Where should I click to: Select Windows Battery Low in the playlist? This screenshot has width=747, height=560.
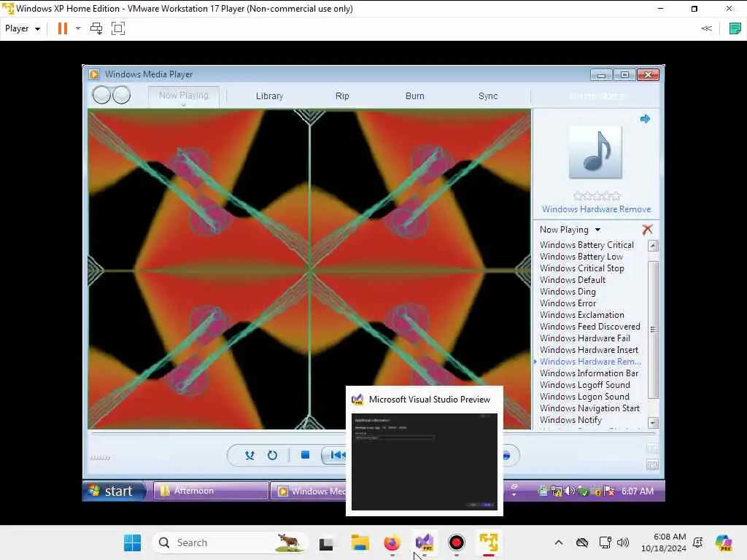pyautogui.click(x=581, y=257)
